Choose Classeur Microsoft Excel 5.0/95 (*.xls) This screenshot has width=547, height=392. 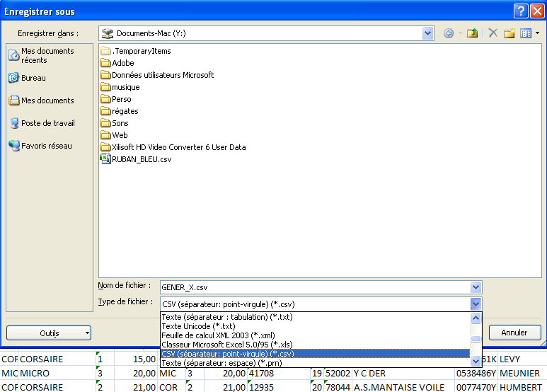316,345
